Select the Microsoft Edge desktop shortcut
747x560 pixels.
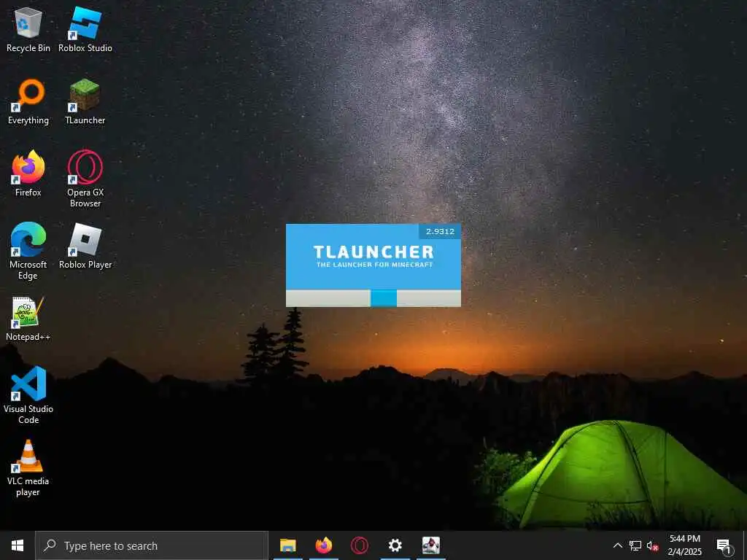[x=28, y=252]
